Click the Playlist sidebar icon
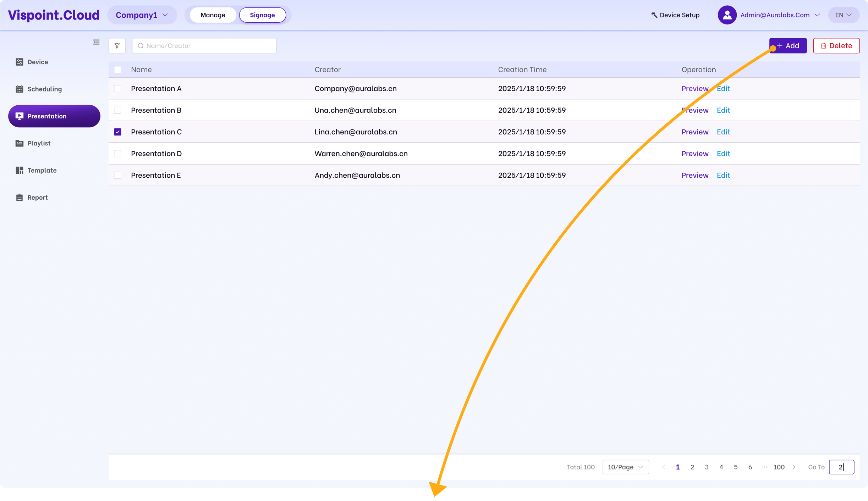Viewport: 868px width, 501px height. click(x=20, y=143)
